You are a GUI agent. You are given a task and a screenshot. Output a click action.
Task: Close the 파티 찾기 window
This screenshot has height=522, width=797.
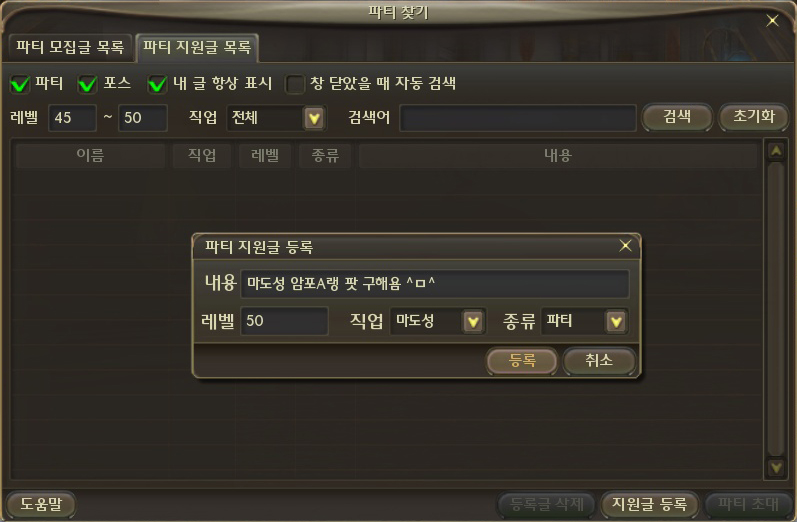[772, 20]
